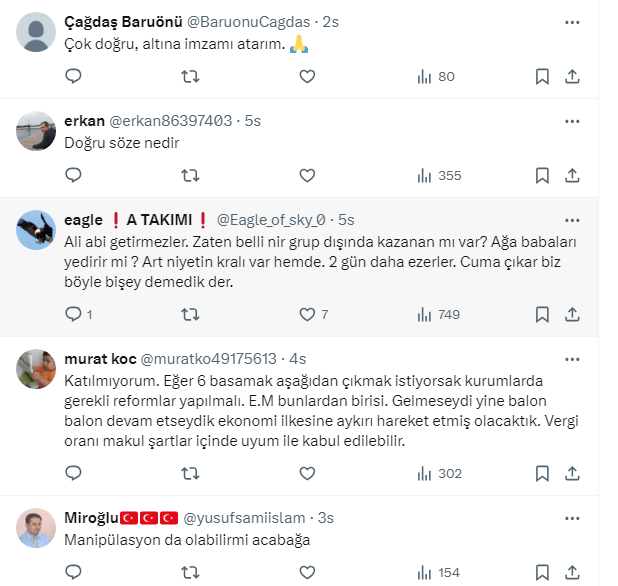
Task: Open more options on erkan's tweet
Action: [572, 120]
